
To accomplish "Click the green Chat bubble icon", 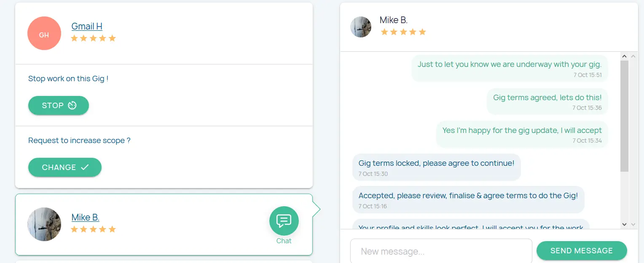I will coord(284,221).
